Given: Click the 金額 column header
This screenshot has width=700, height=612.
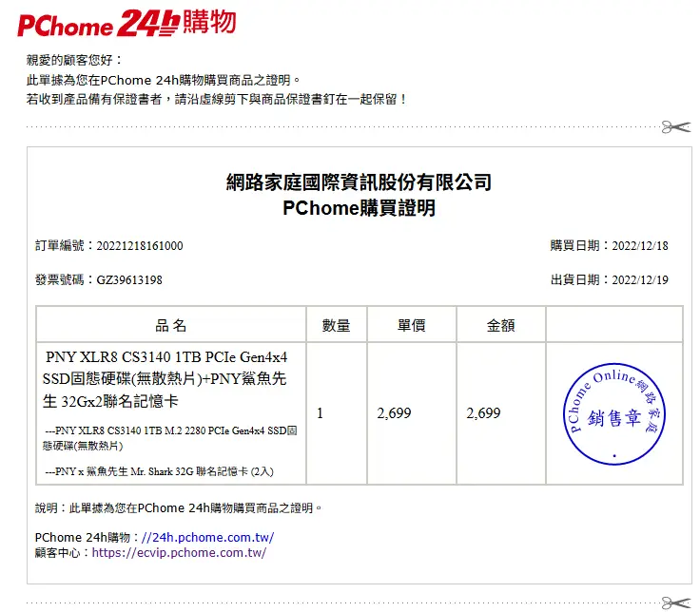Looking at the screenshot, I should [500, 325].
